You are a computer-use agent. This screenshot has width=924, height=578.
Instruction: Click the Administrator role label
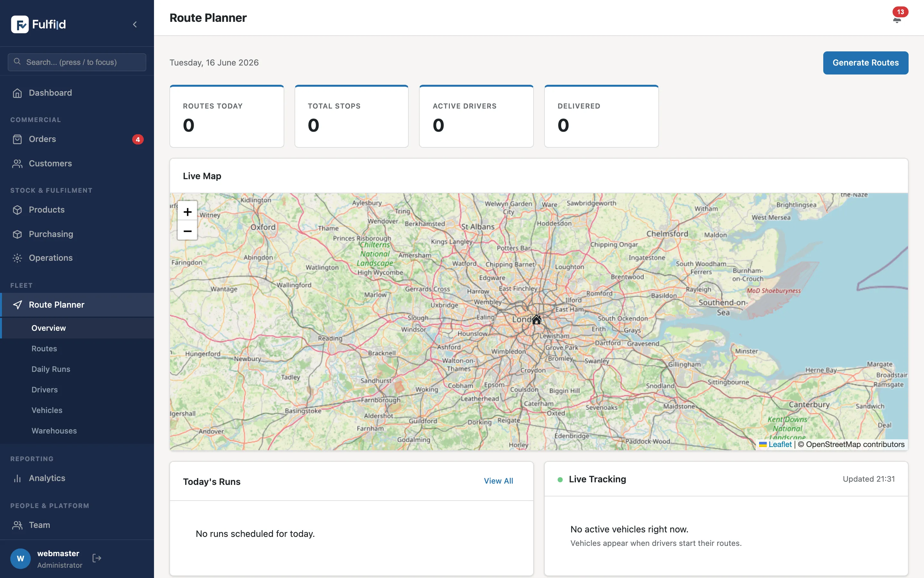(x=60, y=565)
